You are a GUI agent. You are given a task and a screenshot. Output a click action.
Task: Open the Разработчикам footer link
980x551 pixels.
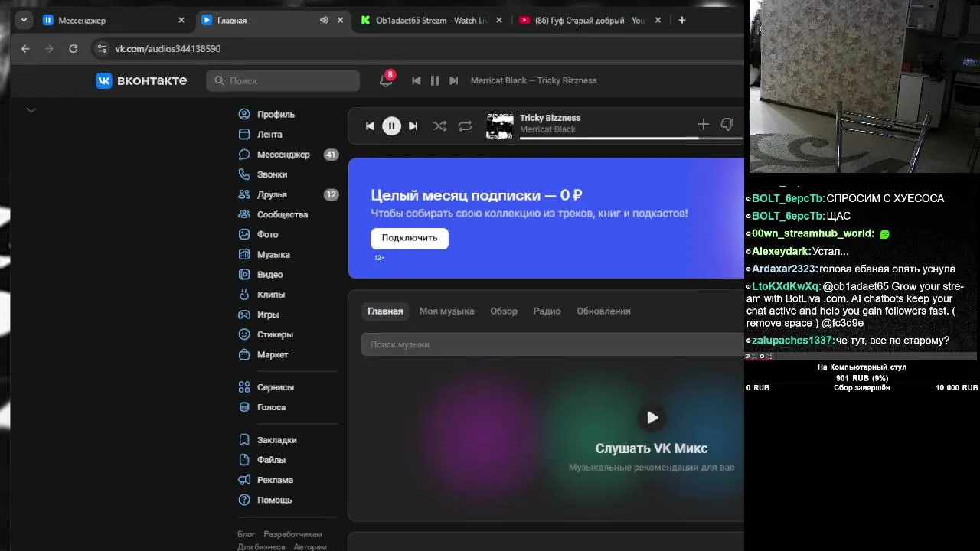coord(293,534)
